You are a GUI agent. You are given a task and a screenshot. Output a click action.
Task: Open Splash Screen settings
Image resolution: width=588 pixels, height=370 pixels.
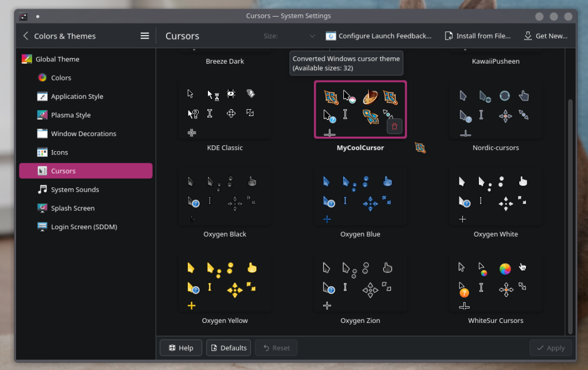pos(72,208)
